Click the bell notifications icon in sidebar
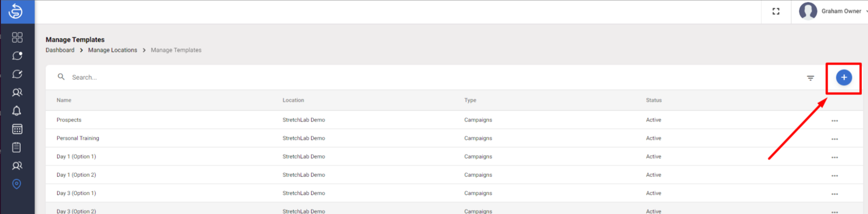 click(17, 111)
